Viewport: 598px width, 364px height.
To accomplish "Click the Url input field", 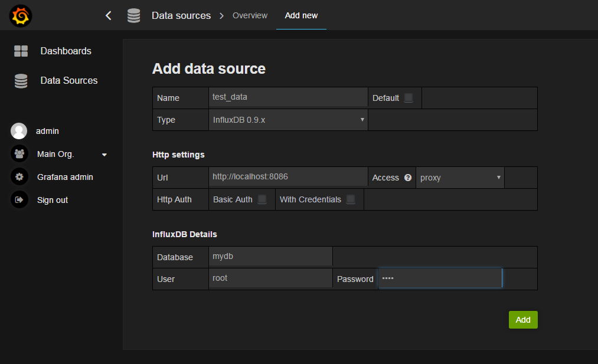I will [289, 176].
